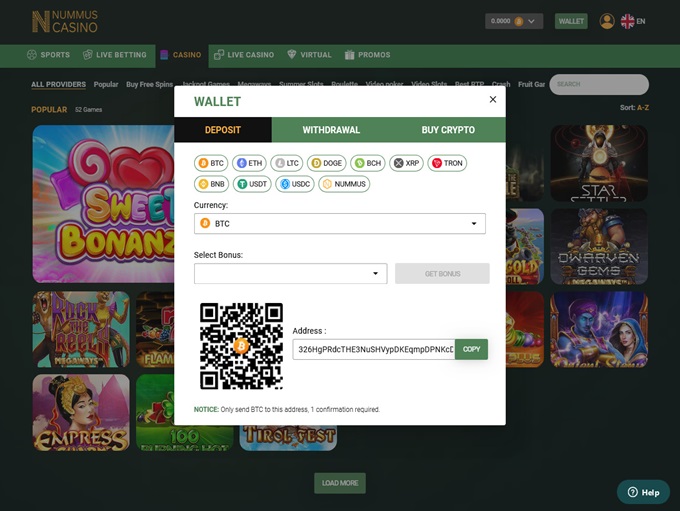
Task: Select the NUMMUS token chip
Action: (x=344, y=184)
